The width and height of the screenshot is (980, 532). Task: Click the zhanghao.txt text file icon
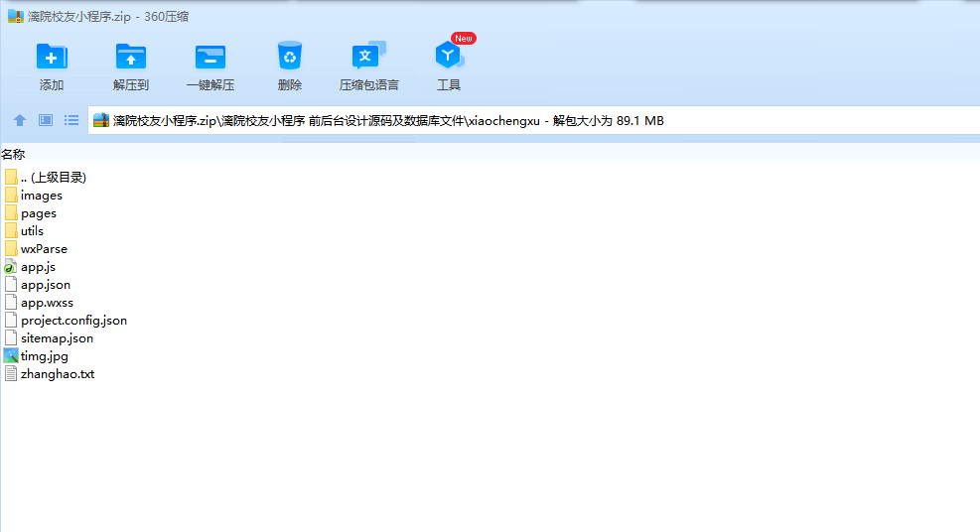[x=11, y=373]
